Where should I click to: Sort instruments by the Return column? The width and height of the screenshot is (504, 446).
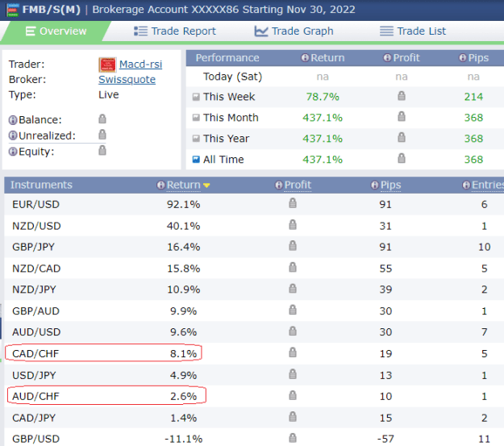click(184, 185)
